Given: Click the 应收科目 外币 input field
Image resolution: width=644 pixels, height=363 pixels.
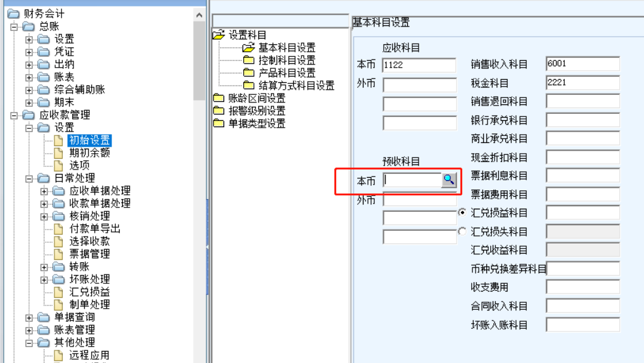Looking at the screenshot, I should click(x=419, y=85).
